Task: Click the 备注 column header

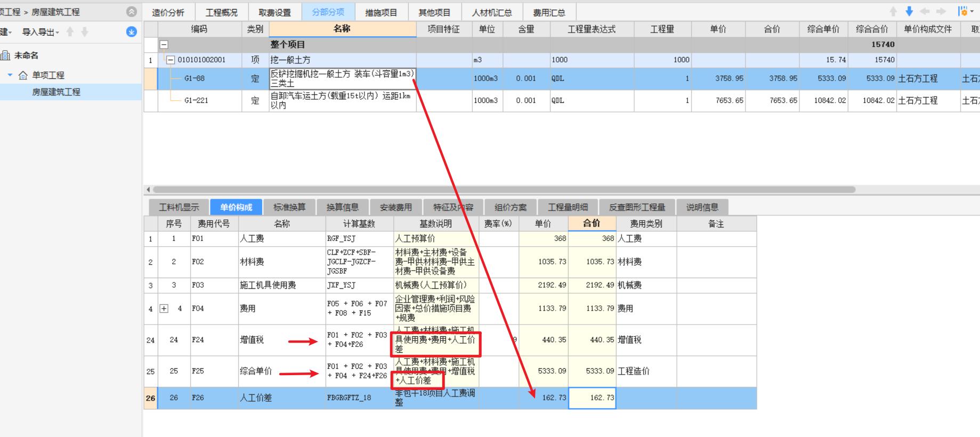Action: point(716,224)
